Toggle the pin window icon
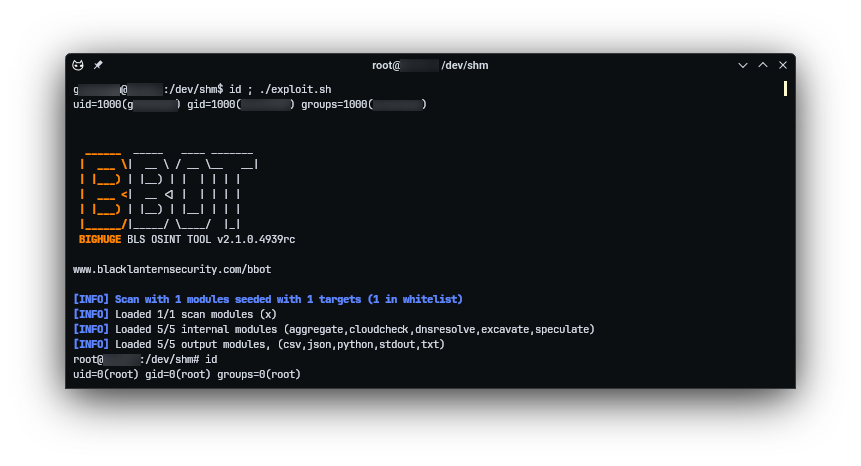The width and height of the screenshot is (861, 466). [x=98, y=65]
